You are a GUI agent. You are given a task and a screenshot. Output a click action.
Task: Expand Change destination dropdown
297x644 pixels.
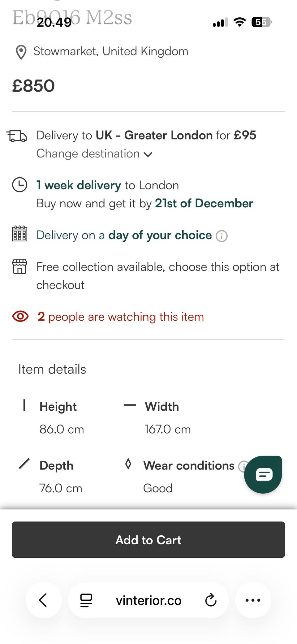point(88,154)
